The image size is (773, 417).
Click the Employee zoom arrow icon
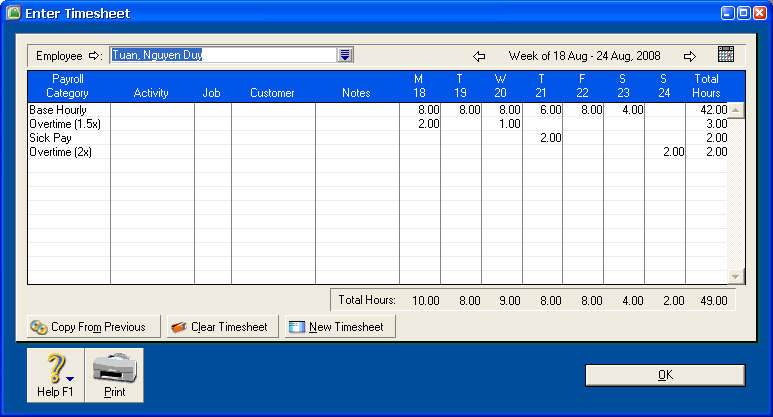pyautogui.click(x=96, y=56)
